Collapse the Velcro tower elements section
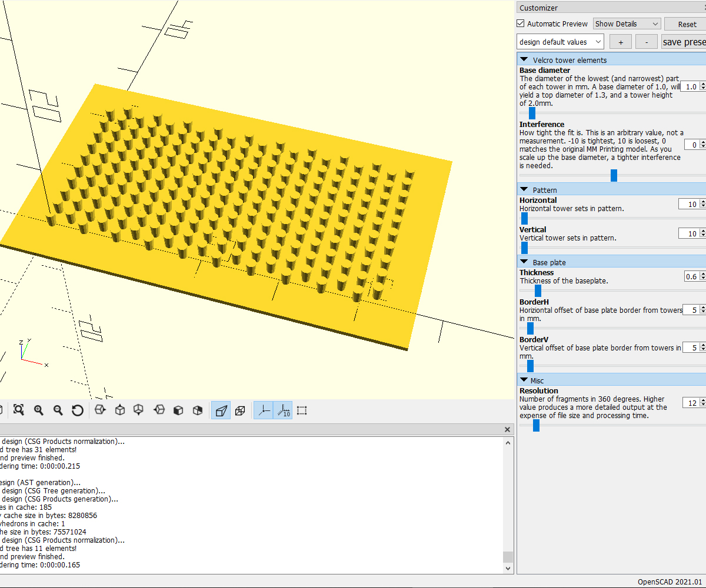The height and width of the screenshot is (588, 706). pyautogui.click(x=524, y=59)
